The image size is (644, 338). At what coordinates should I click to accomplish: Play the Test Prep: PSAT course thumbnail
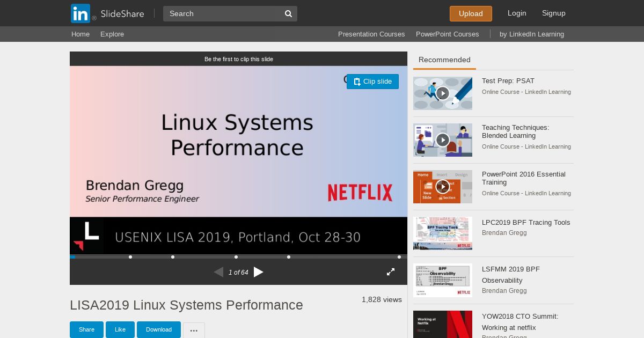tap(443, 93)
